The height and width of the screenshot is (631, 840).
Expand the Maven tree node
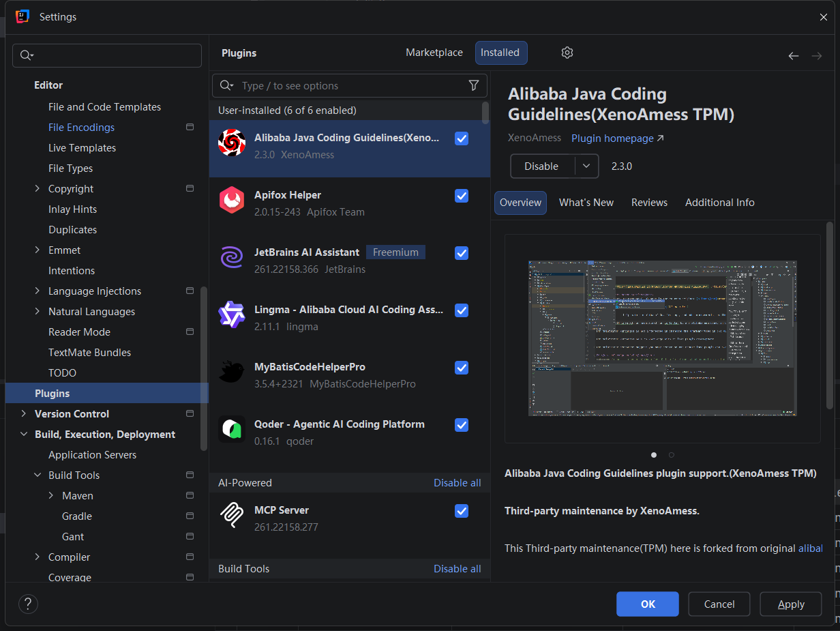point(51,495)
